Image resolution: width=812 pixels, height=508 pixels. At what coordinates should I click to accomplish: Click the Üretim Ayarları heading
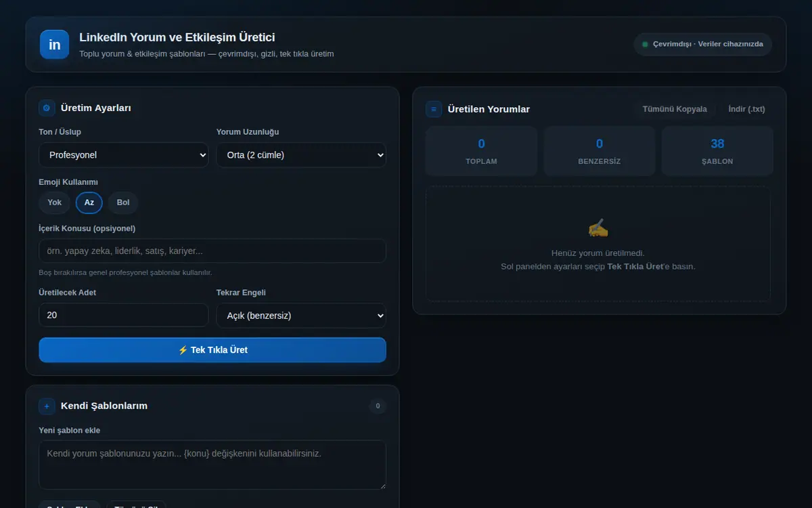pos(96,108)
